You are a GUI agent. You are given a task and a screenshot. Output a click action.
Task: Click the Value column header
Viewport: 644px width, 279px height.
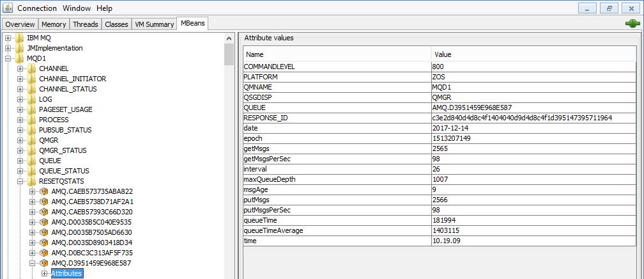pos(533,54)
